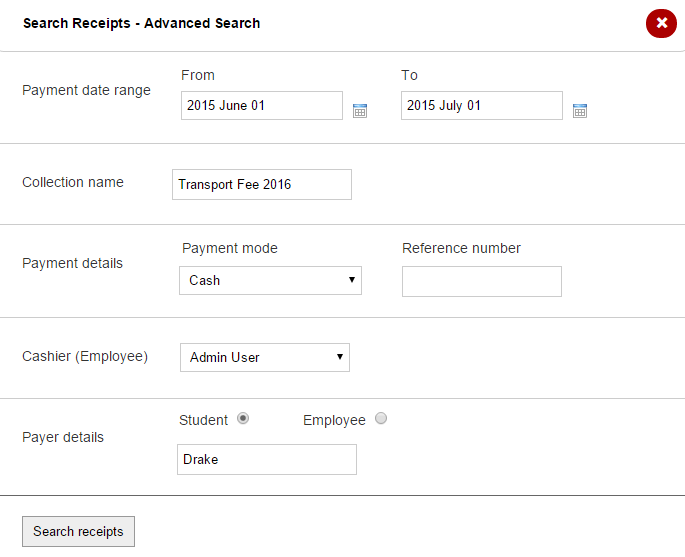Click the payer name field containing Drake
This screenshot has height=557, width=685.
point(267,460)
